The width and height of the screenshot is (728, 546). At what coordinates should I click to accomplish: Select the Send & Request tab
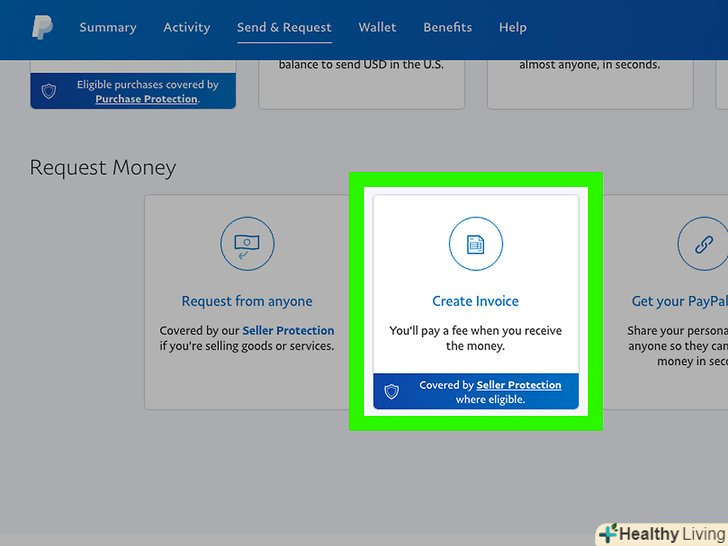pyautogui.click(x=284, y=27)
